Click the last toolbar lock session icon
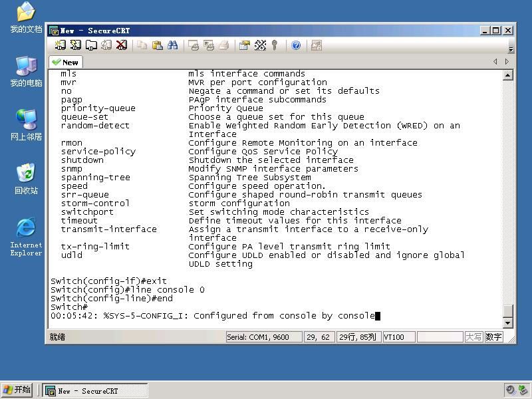 click(317, 45)
